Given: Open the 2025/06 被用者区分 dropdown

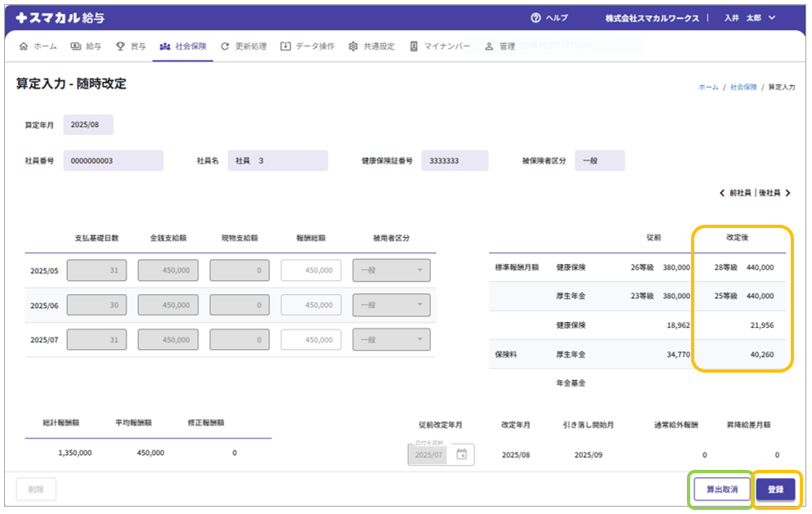Looking at the screenshot, I should click(x=391, y=305).
